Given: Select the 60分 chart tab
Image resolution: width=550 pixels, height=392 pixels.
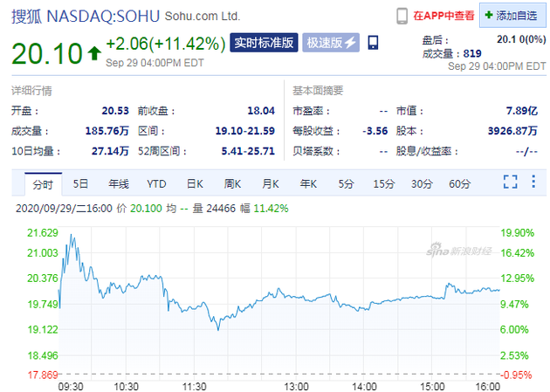Looking at the screenshot, I should (x=459, y=183).
